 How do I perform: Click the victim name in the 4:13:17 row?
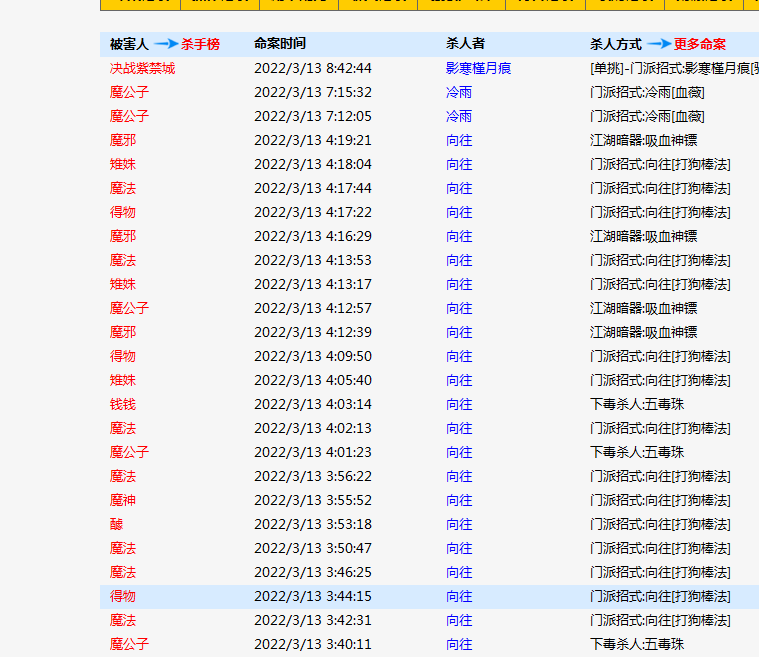(123, 284)
